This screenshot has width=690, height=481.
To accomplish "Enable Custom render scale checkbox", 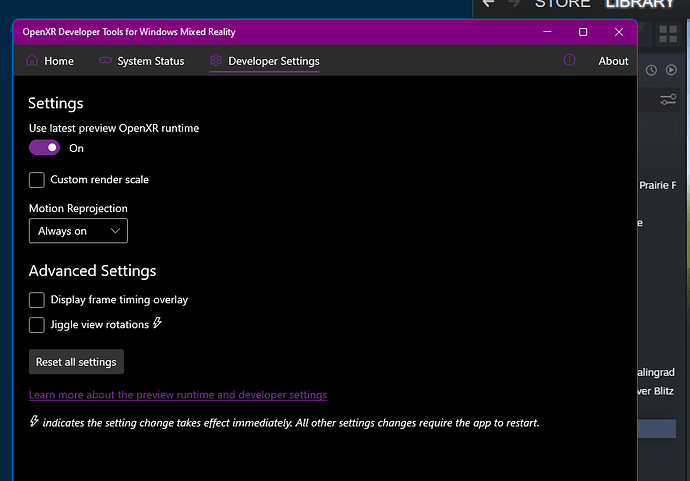I will tap(37, 180).
